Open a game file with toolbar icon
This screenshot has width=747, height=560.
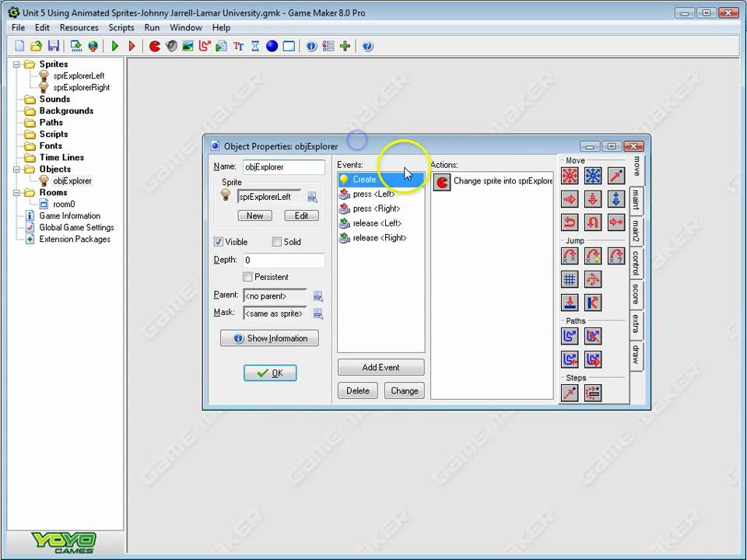tap(37, 46)
